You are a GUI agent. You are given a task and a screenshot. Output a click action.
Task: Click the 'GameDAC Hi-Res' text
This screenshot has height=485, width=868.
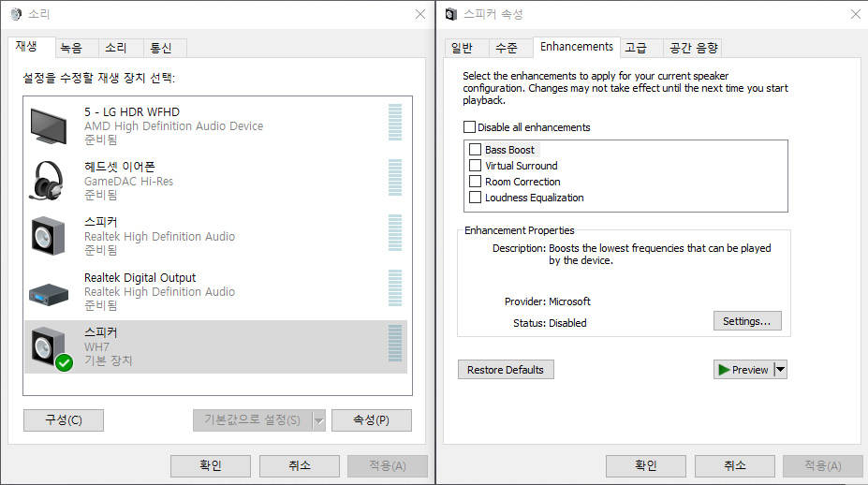(128, 181)
